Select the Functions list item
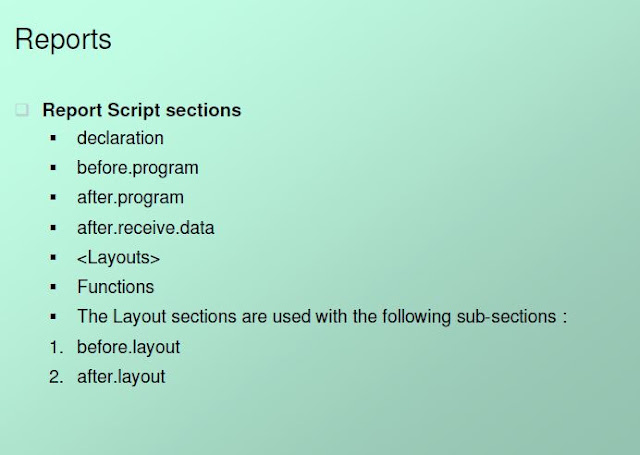This screenshot has height=455, width=640. pos(116,287)
